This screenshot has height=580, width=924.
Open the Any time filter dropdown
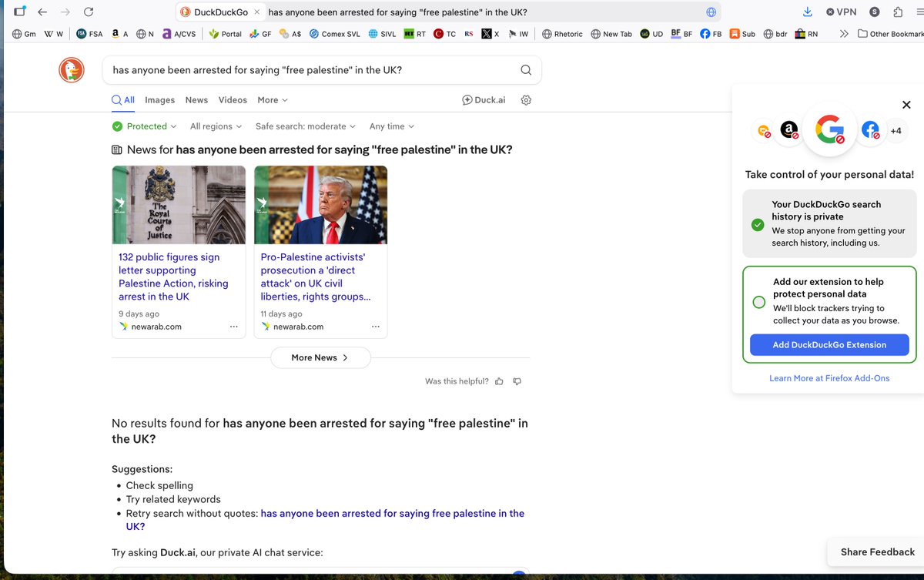pyautogui.click(x=392, y=126)
